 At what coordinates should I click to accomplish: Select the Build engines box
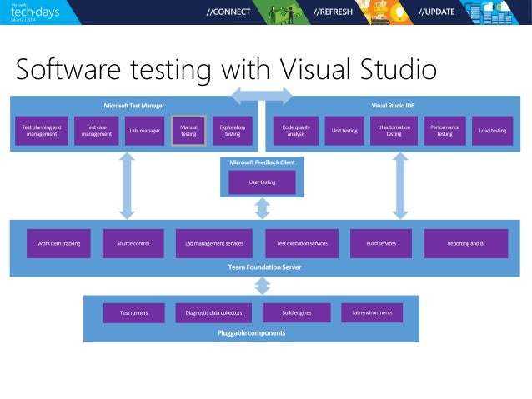coord(297,313)
